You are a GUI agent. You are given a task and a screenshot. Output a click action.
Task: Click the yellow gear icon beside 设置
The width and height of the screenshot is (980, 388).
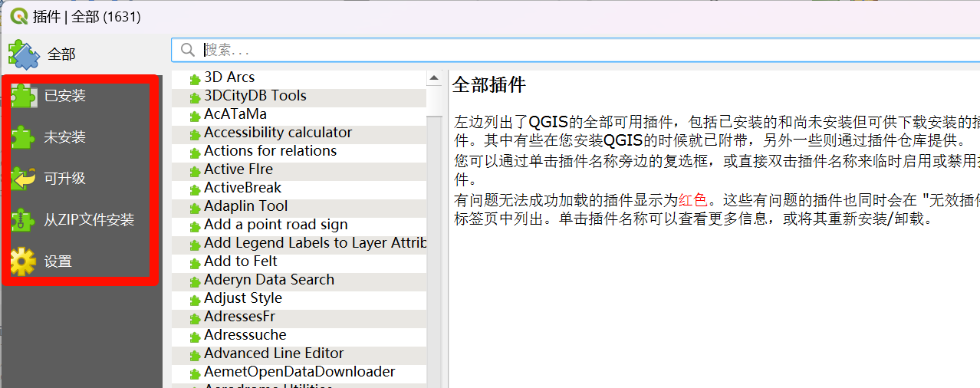click(23, 261)
